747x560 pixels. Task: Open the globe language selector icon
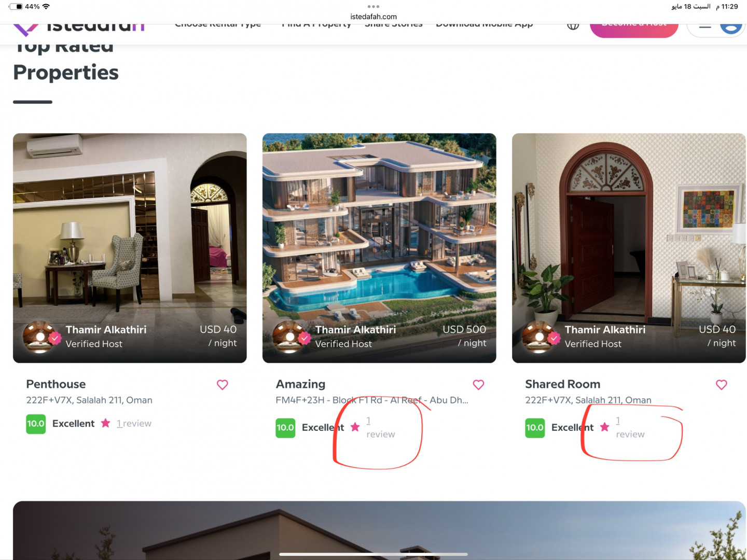pos(573,26)
